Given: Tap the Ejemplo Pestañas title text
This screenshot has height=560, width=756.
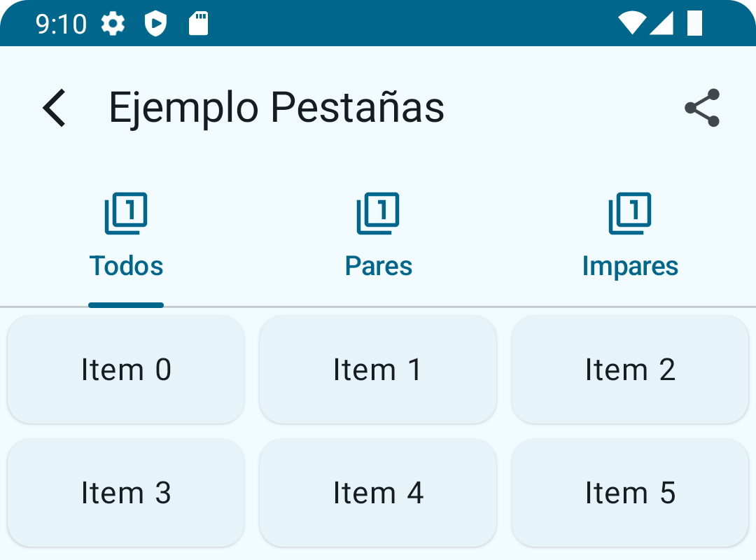Looking at the screenshot, I should 276,108.
